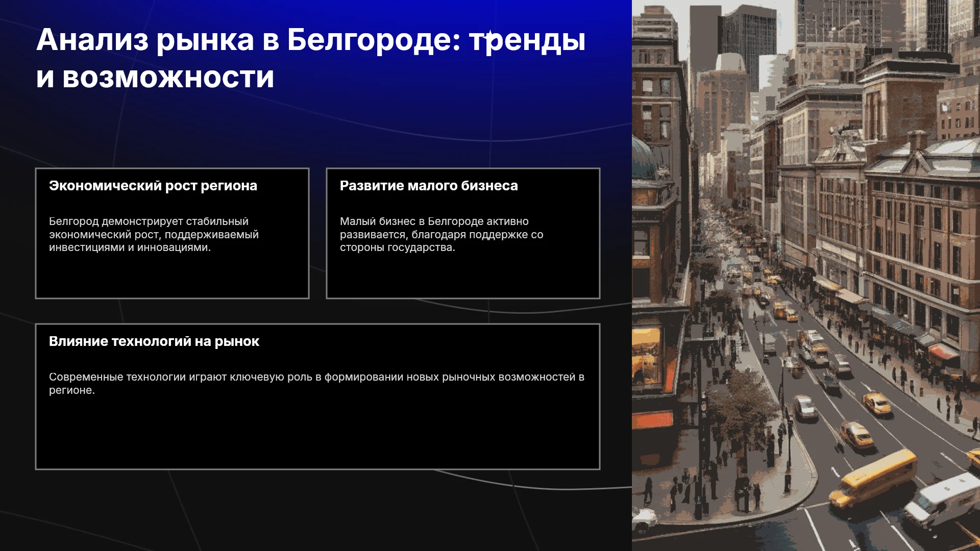Click empty area of the technology influence card

tap(317, 434)
